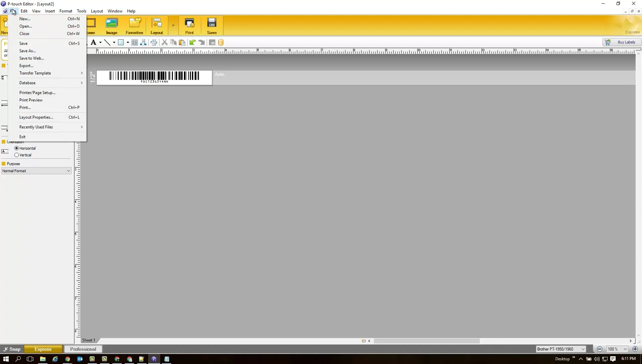This screenshot has width=642, height=364.
Task: Click the Buy Labels button
Action: tap(622, 42)
